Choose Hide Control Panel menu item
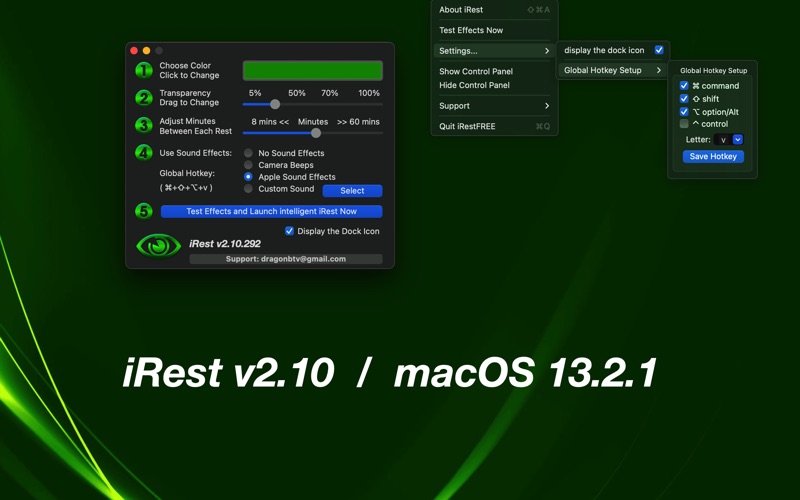Image resolution: width=800 pixels, height=500 pixels. pos(494,85)
